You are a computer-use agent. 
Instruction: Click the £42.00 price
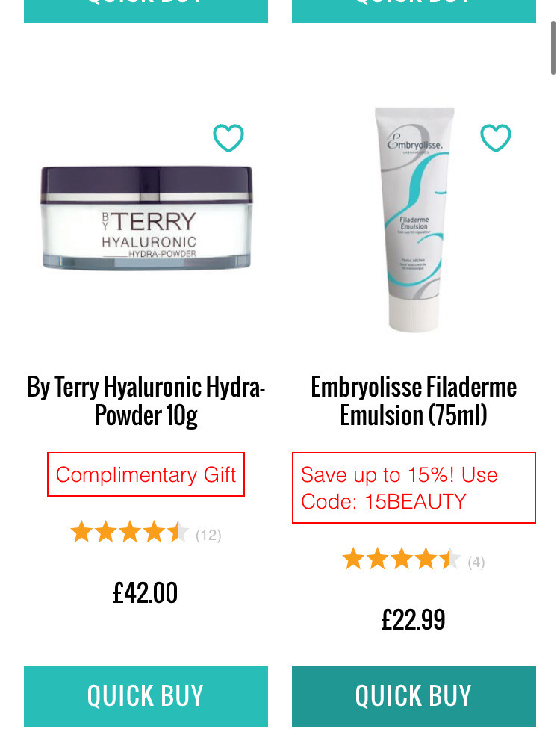tap(146, 593)
